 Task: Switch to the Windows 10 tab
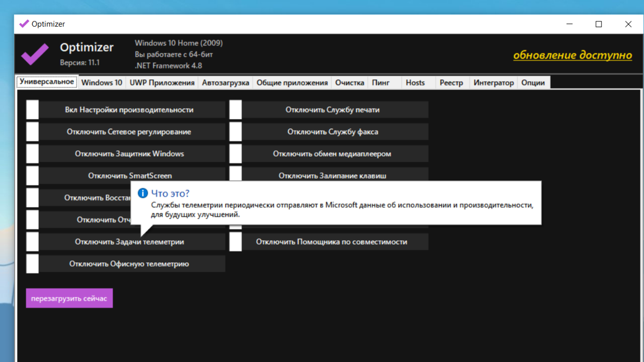102,83
